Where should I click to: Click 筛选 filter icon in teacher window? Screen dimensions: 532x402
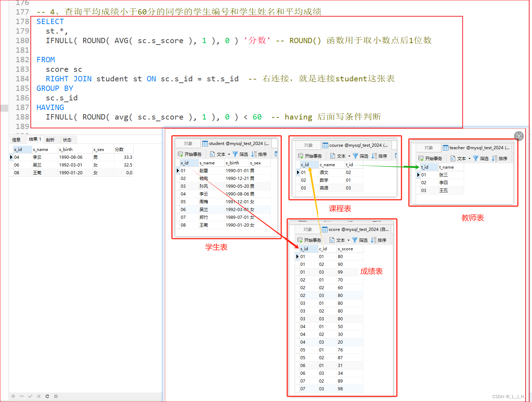pos(476,158)
